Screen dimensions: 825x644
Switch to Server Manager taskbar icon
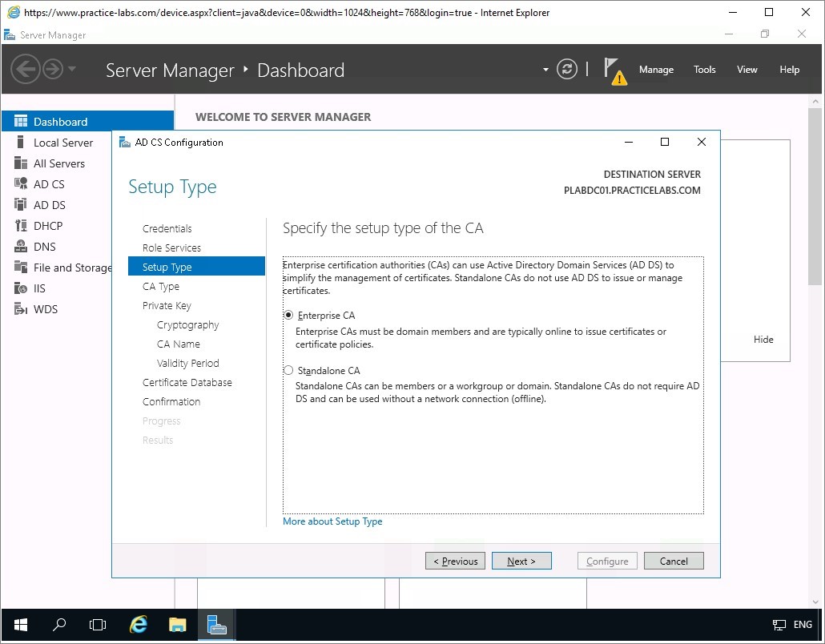(x=217, y=625)
